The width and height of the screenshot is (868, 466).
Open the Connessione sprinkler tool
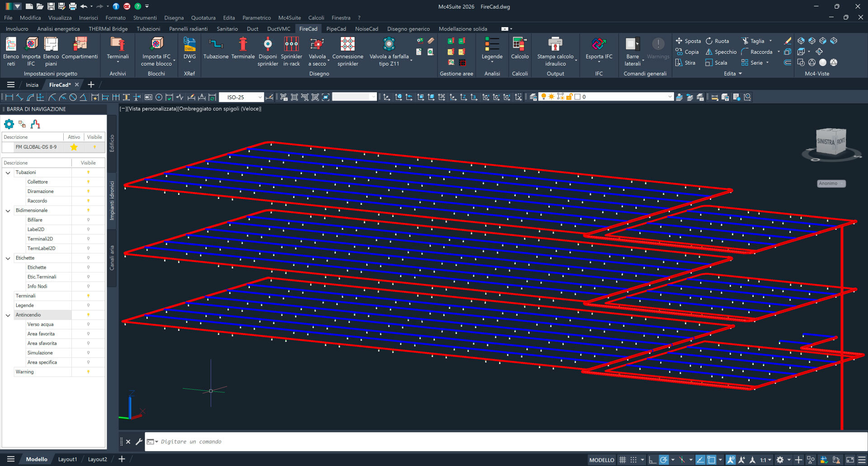347,44
